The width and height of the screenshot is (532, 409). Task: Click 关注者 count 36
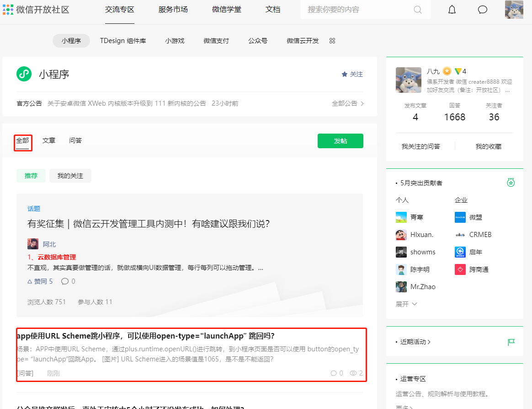(x=494, y=117)
